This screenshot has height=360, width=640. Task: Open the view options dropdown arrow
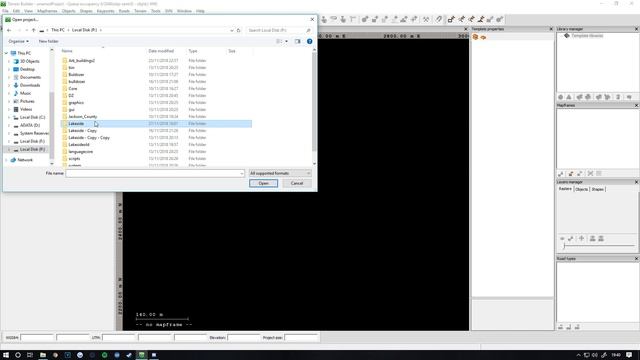point(287,41)
